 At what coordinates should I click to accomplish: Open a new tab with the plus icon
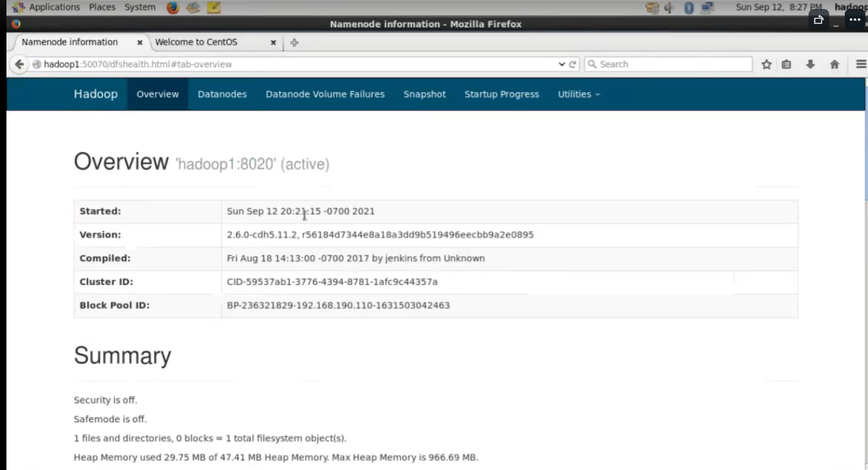click(294, 43)
